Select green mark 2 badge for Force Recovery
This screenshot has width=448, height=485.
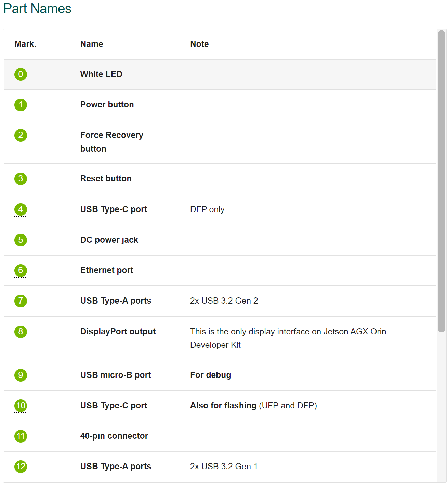tap(21, 135)
